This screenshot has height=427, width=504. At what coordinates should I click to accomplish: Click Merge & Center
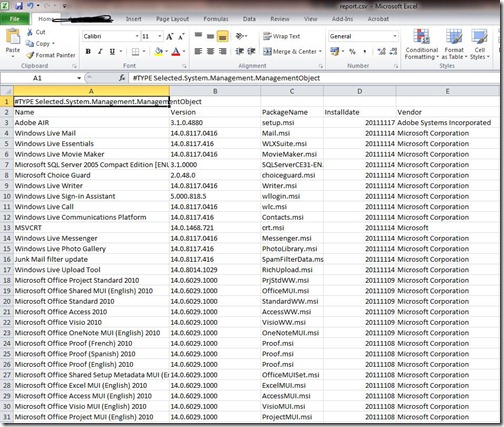click(x=290, y=51)
